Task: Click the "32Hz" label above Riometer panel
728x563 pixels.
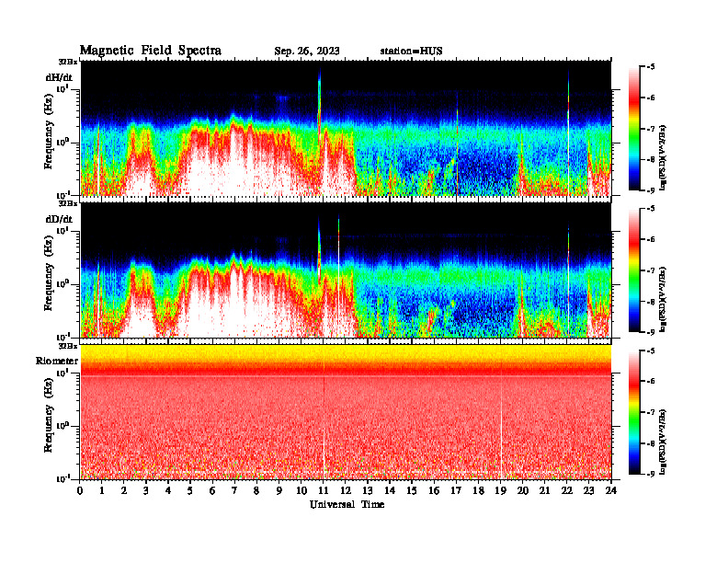Action: [x=68, y=346]
